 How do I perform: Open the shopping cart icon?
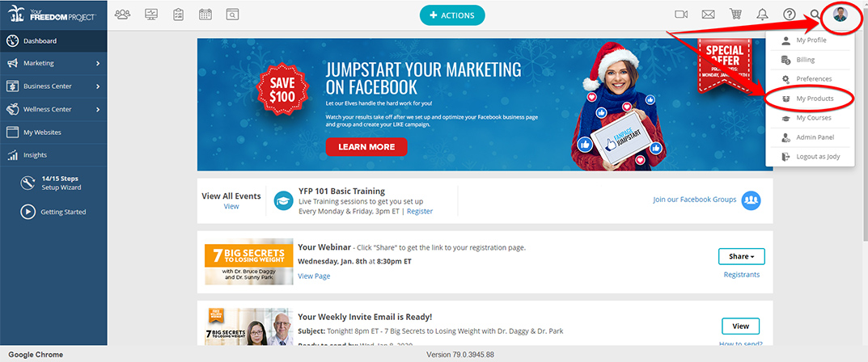[735, 15]
